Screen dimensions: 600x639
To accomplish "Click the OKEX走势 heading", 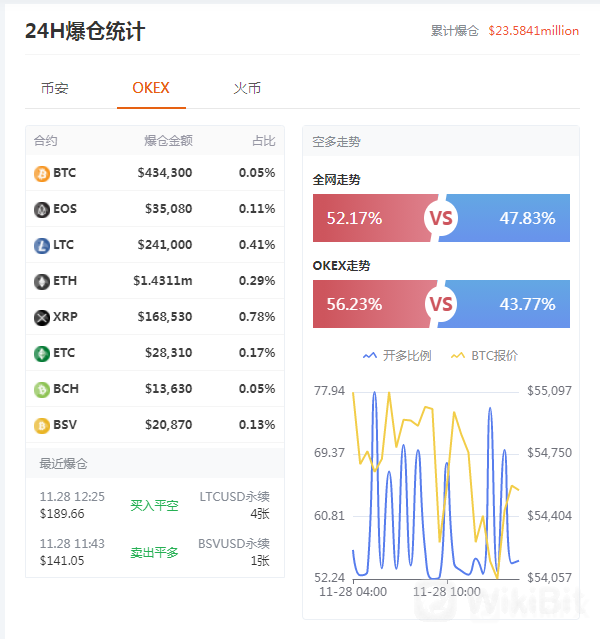I will click(342, 266).
